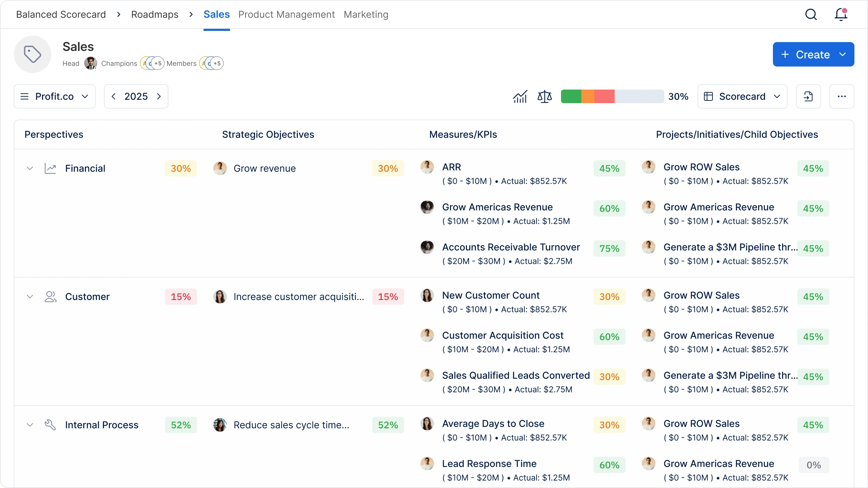Screen dimensions: 868x488
Task: Switch to the Product Management tab
Action: tap(286, 15)
